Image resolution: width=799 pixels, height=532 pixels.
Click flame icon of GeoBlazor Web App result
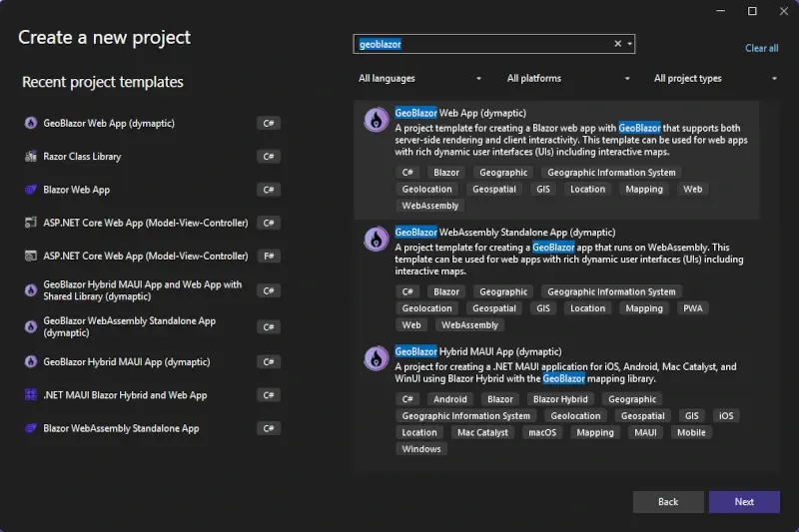[377, 120]
